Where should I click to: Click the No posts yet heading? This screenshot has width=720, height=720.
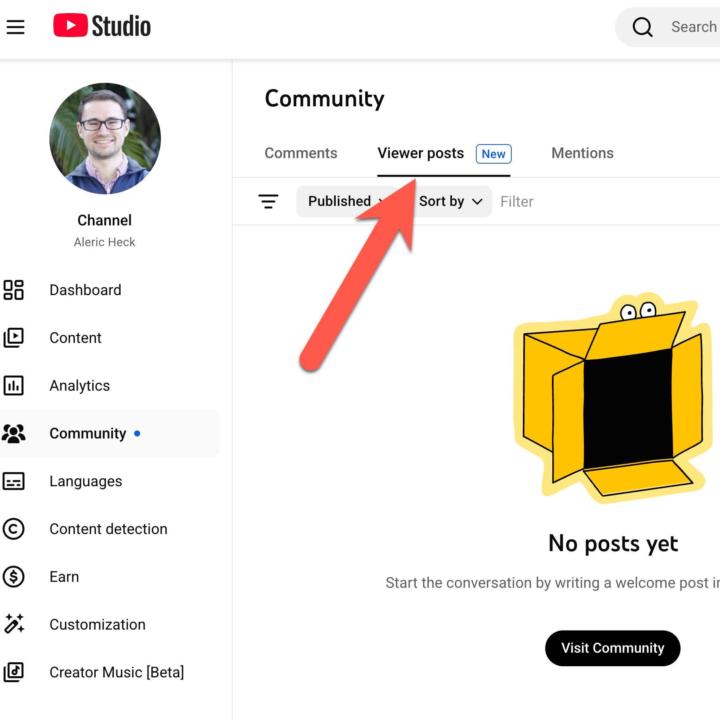point(613,544)
